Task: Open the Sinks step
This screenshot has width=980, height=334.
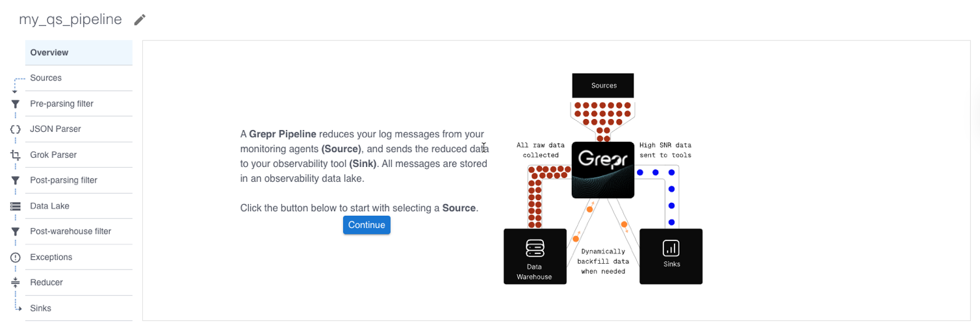Action: [x=79, y=308]
